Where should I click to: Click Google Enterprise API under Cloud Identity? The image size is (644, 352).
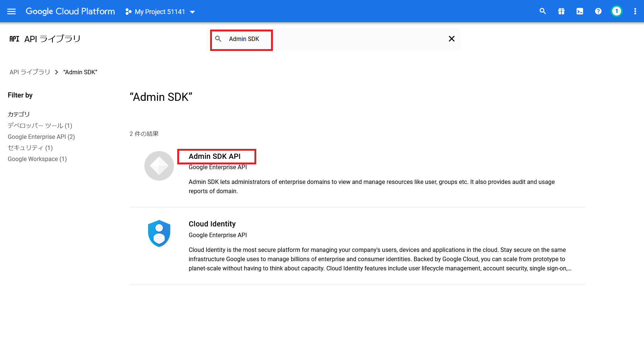218,235
